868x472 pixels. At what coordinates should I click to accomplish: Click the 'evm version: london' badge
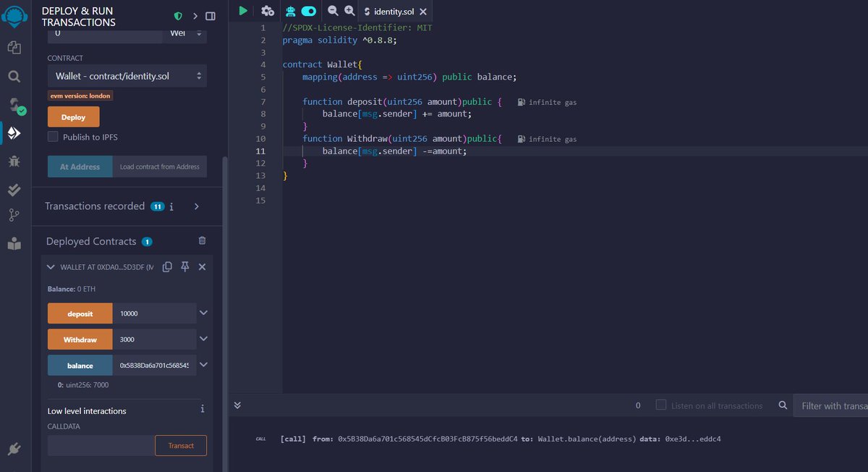pos(80,96)
